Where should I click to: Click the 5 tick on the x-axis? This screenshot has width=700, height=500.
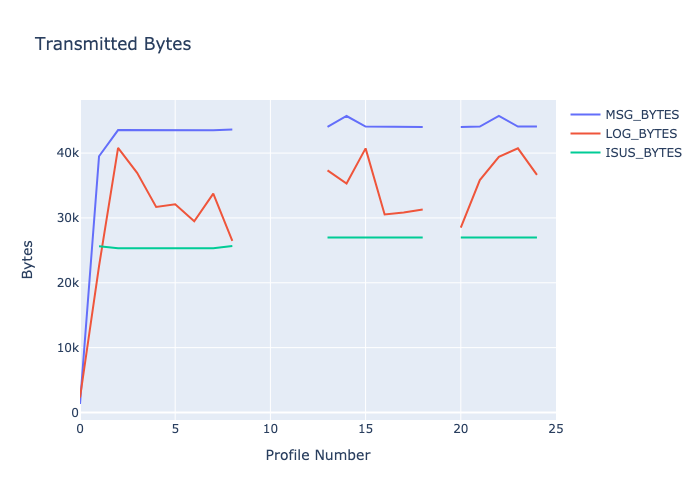pyautogui.click(x=175, y=430)
